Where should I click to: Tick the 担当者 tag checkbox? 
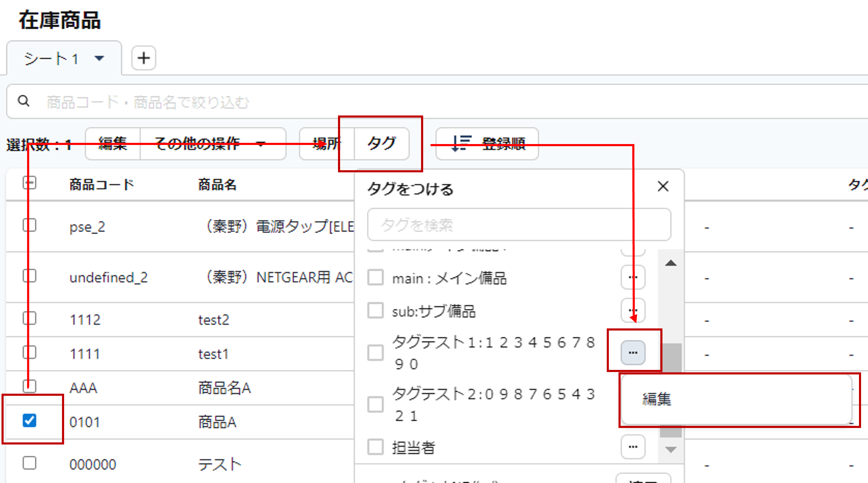375,447
